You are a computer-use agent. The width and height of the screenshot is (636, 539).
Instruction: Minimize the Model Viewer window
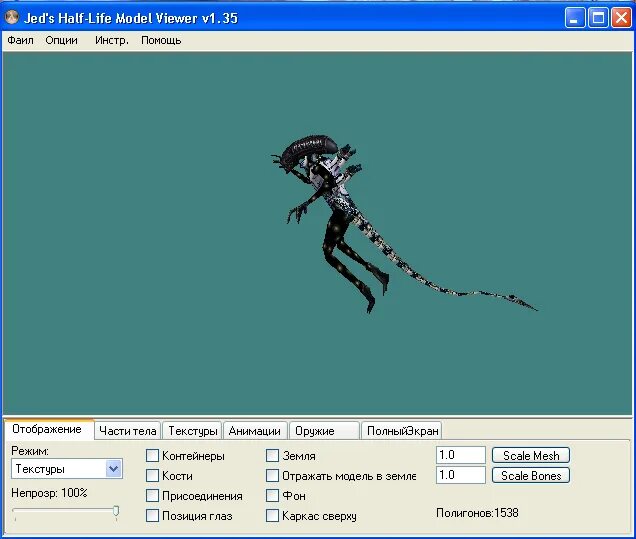tap(574, 18)
